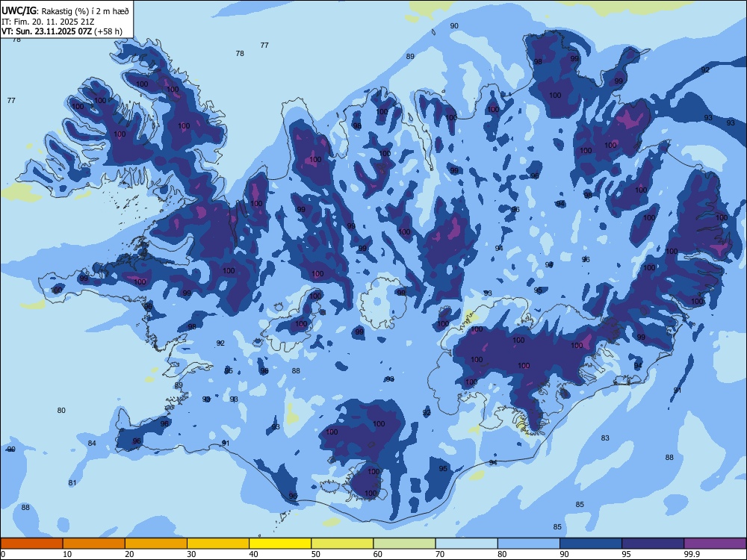This screenshot has width=747, height=560.
Task: Click the dark indigo 95–99.9 legend swatch
Action: coord(653,544)
